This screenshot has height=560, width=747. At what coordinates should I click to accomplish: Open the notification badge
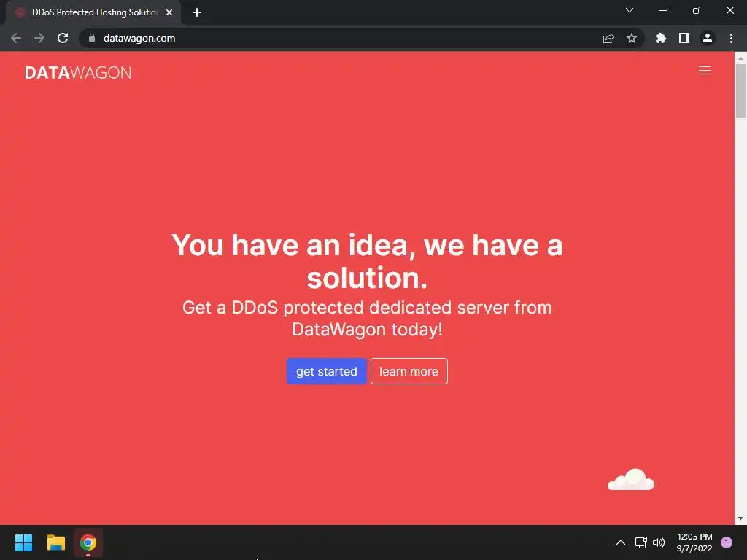tap(727, 542)
